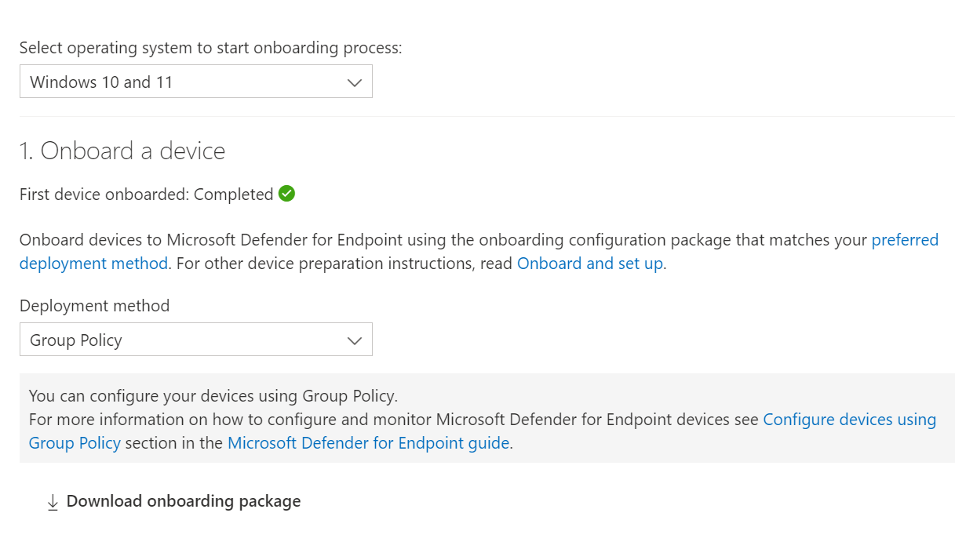Click the download arrow icon
Viewport: 955px width, 560px height.
pyautogui.click(x=53, y=500)
